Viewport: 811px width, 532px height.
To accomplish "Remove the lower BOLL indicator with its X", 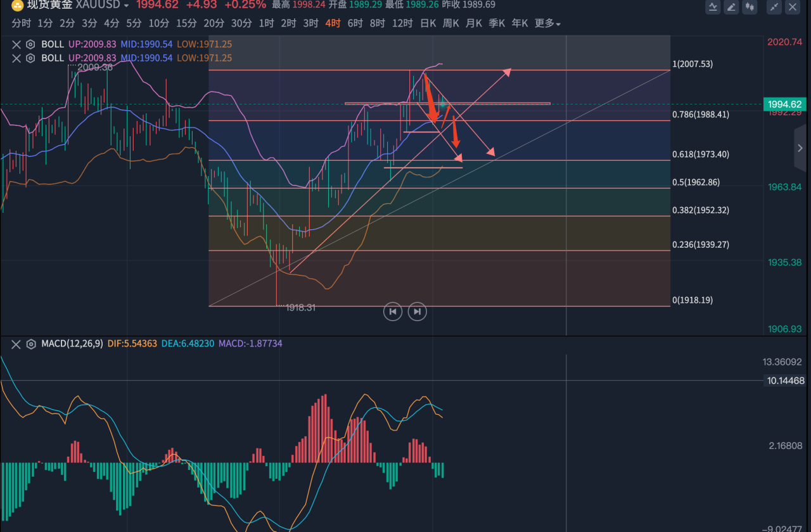I will tap(16, 58).
